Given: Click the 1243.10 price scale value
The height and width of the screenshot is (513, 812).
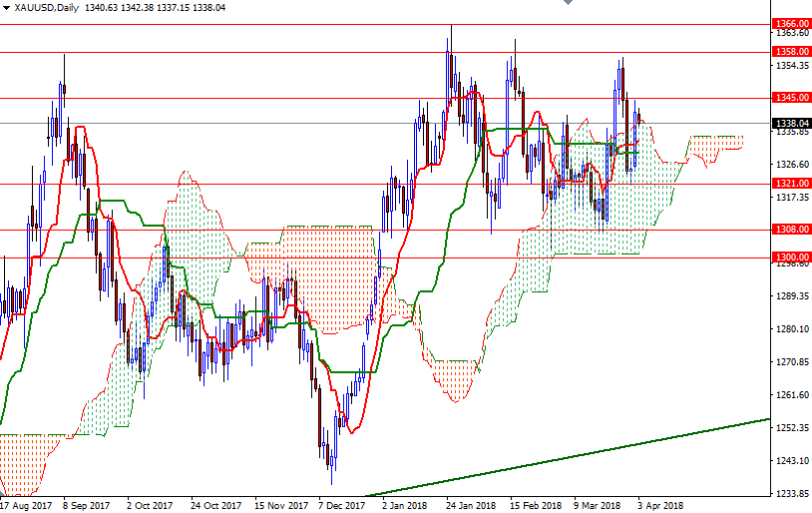Looking at the screenshot, I should [x=792, y=461].
